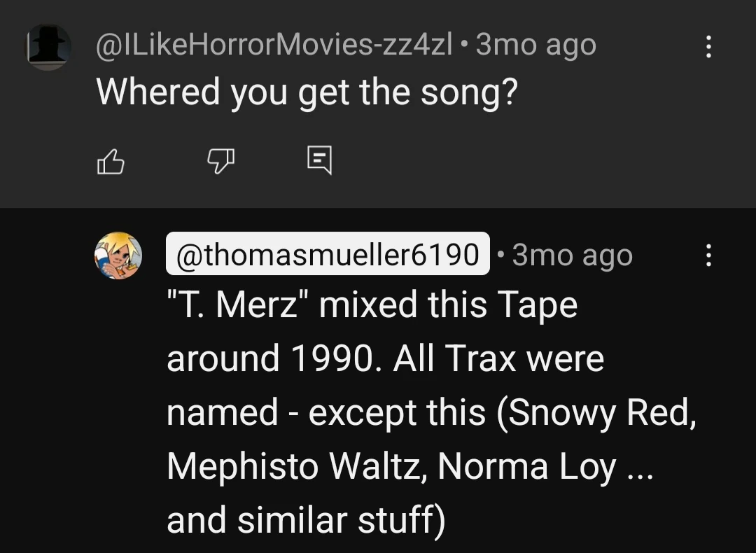Screen dimensions: 756x553
Task: Tap the 'Snowy Red' band name
Action: (x=601, y=413)
